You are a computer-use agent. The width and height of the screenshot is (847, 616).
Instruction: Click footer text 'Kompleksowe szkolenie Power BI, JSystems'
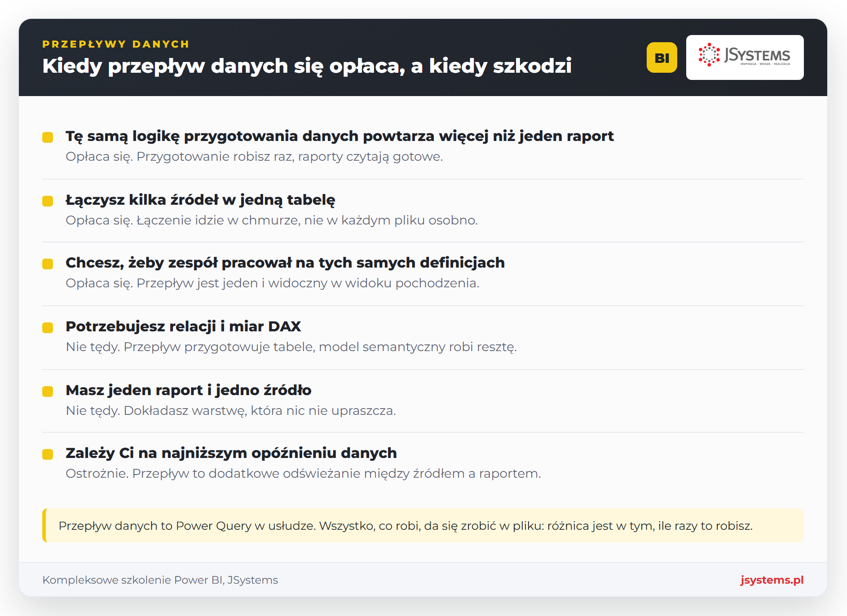(160, 580)
